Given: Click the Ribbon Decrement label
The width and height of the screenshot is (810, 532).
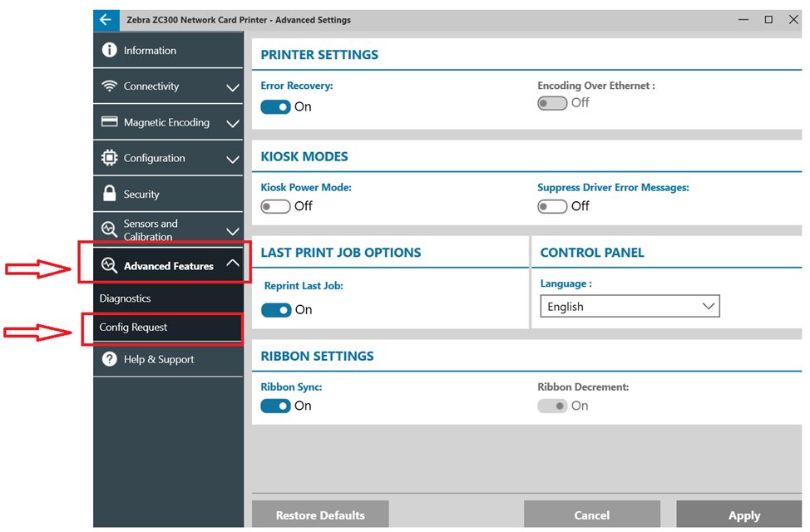Looking at the screenshot, I should 583,387.
